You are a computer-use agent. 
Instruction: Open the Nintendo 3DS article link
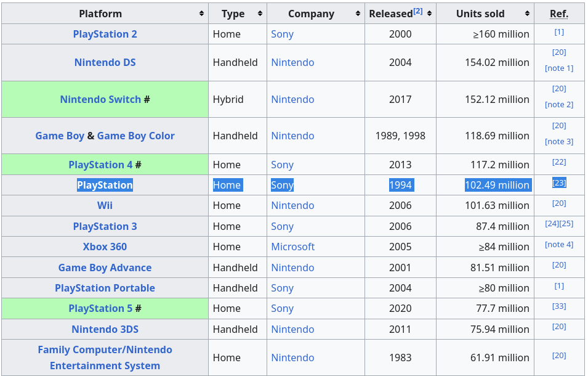pos(105,330)
